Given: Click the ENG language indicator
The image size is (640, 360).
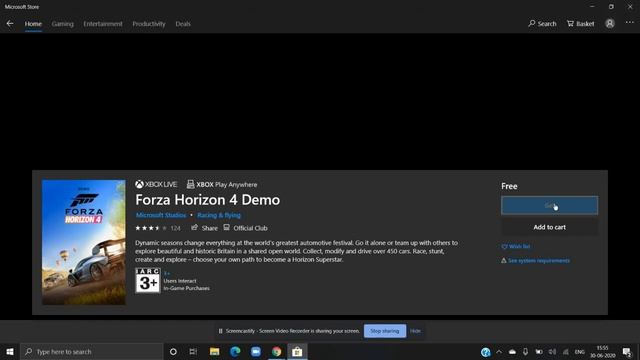Looking at the screenshot, I should click(580, 352).
